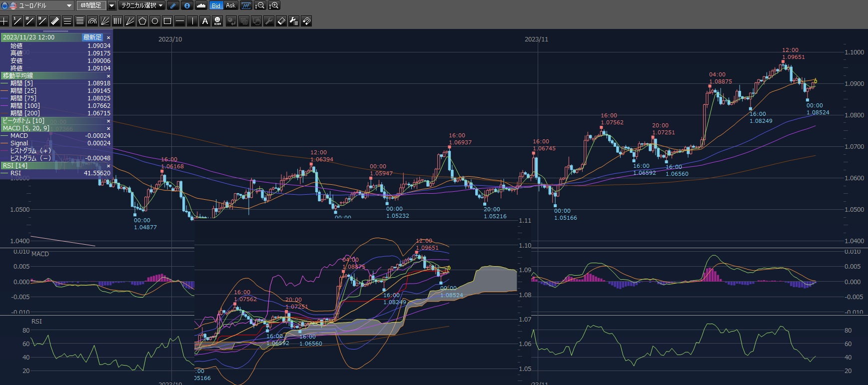Click the 1.09651 peak price marker
The width and height of the screenshot is (868, 385).
[x=793, y=57]
